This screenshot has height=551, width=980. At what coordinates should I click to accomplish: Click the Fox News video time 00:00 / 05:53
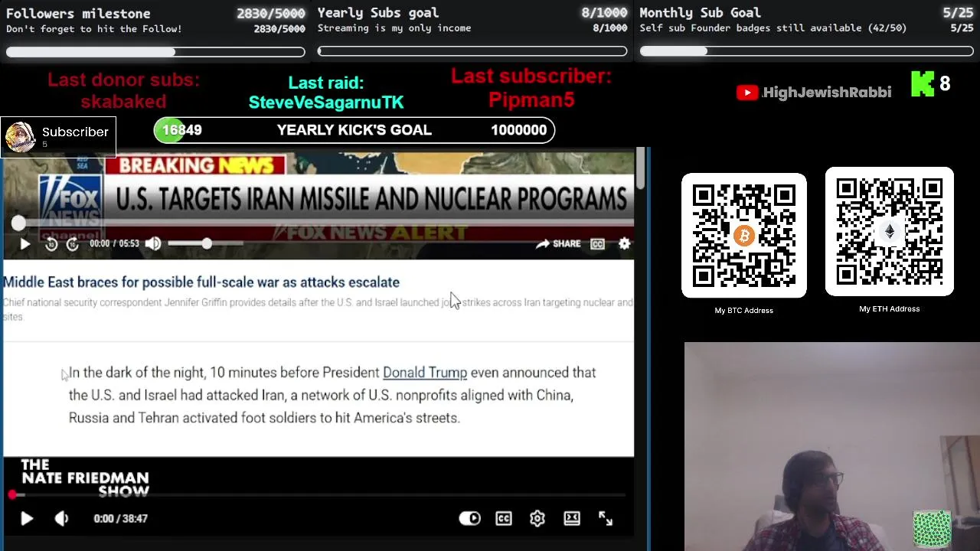(x=114, y=243)
